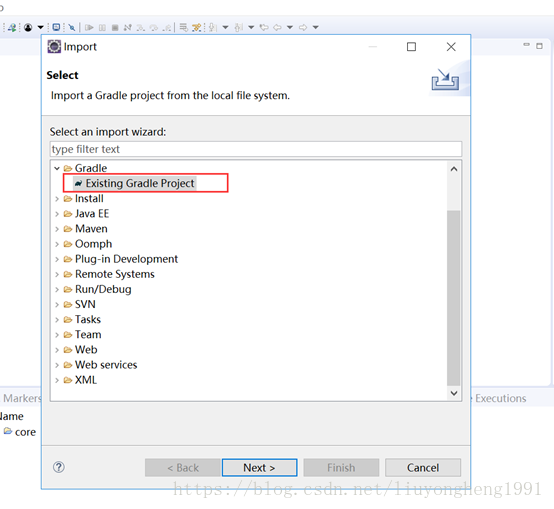Click the Step Into debug icon
This screenshot has height=509, width=554.
click(141, 27)
